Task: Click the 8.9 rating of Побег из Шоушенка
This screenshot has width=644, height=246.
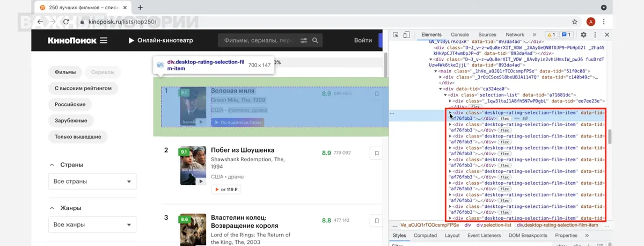Action: coord(326,153)
